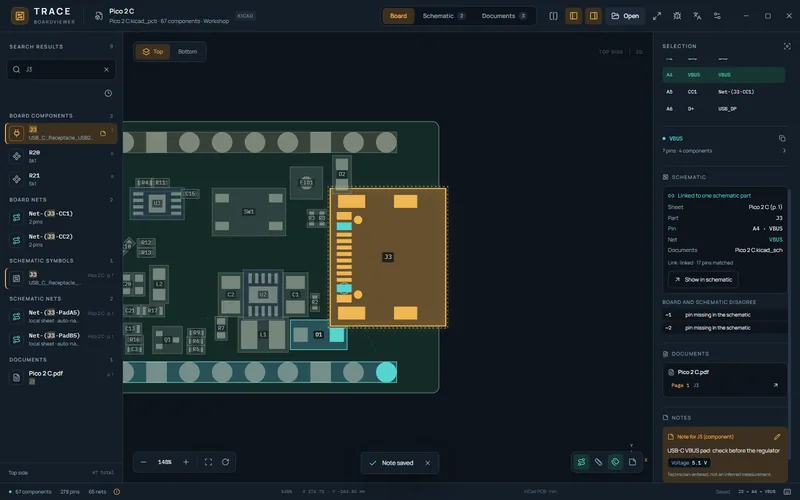The width and height of the screenshot is (800, 500).
Task: Select the A6 D+ USB_DP pin row
Action: pos(723,109)
